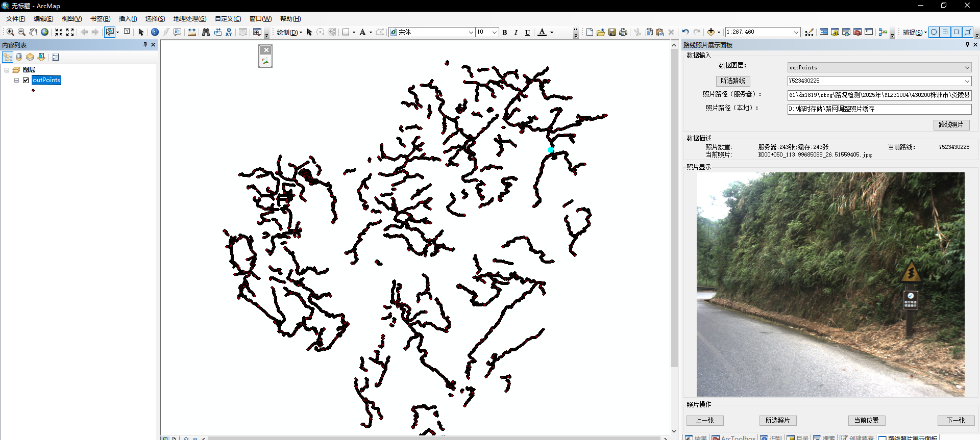Copy the selected elements
The width and height of the screenshot is (980, 440).
click(649, 32)
